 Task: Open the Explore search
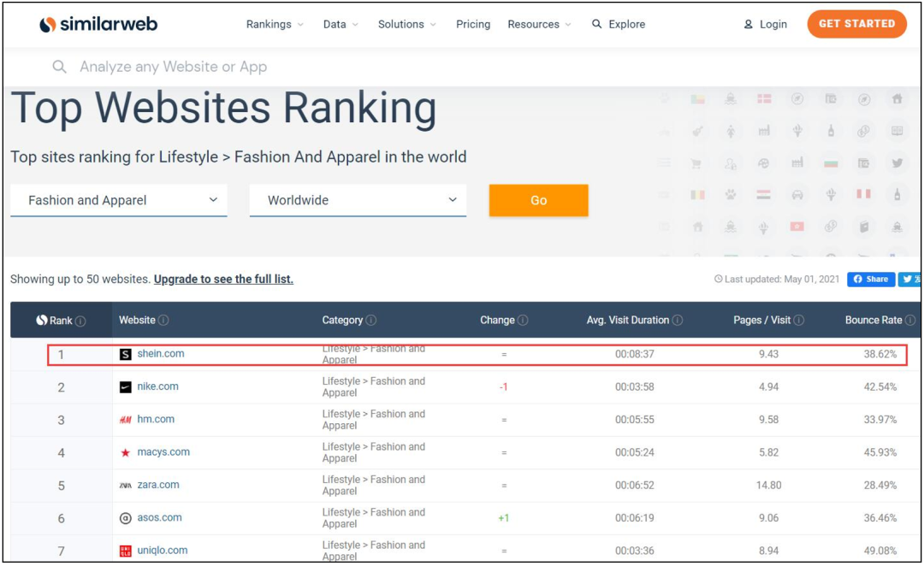click(619, 24)
